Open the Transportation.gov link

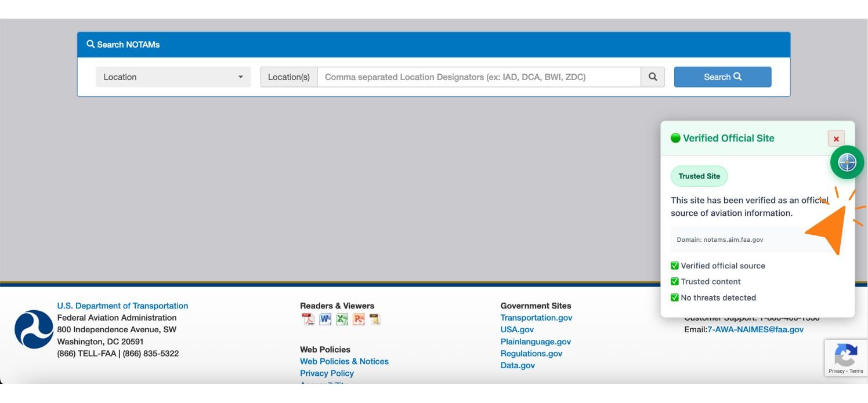click(536, 318)
